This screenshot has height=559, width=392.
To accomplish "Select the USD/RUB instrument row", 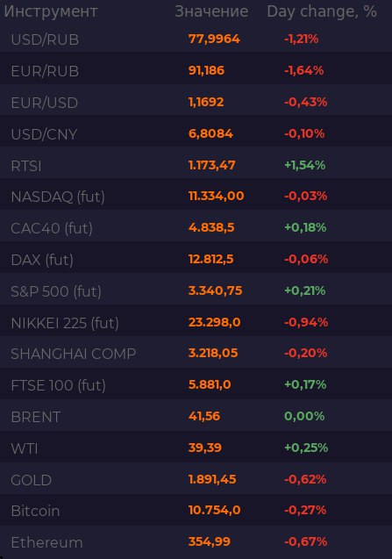I will [x=196, y=39].
